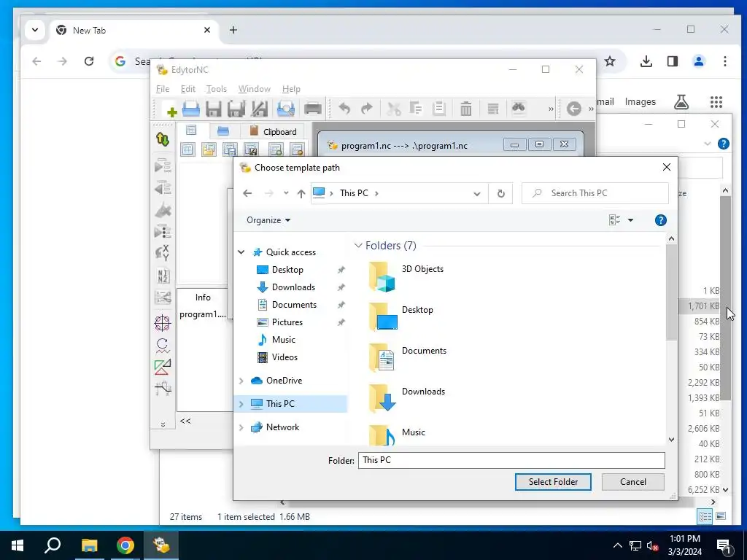Image resolution: width=747 pixels, height=560 pixels.
Task: Open the File menu in EdytorNC
Action: (163, 89)
